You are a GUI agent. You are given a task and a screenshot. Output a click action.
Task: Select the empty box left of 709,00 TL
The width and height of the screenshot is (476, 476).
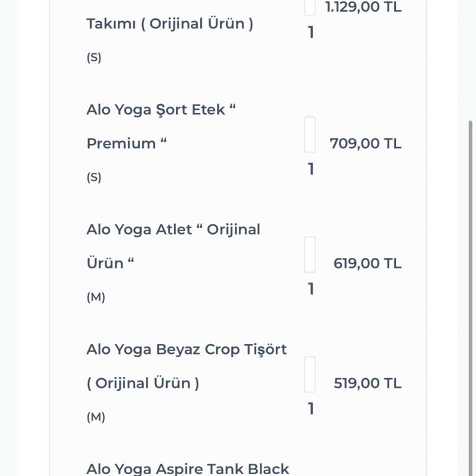pyautogui.click(x=310, y=135)
